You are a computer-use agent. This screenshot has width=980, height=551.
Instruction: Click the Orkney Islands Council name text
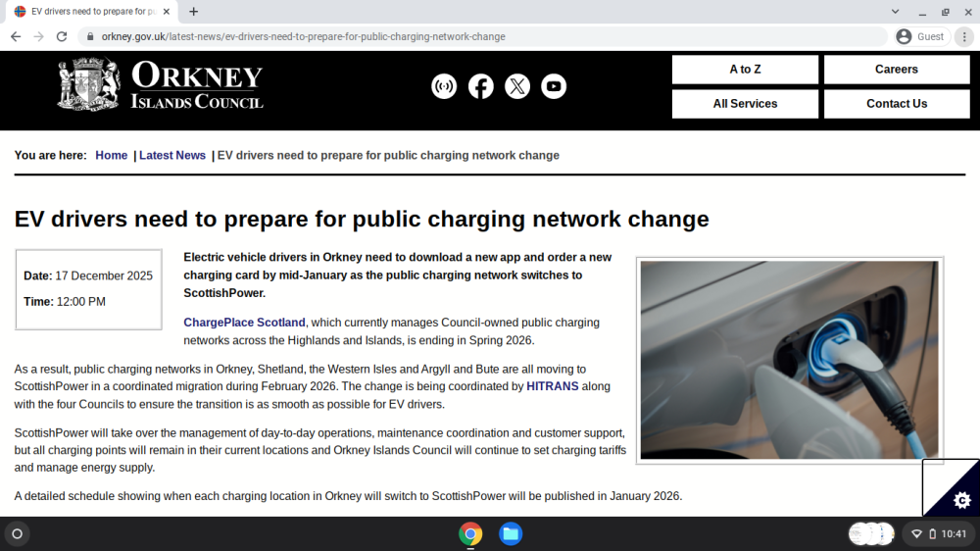pos(197,85)
